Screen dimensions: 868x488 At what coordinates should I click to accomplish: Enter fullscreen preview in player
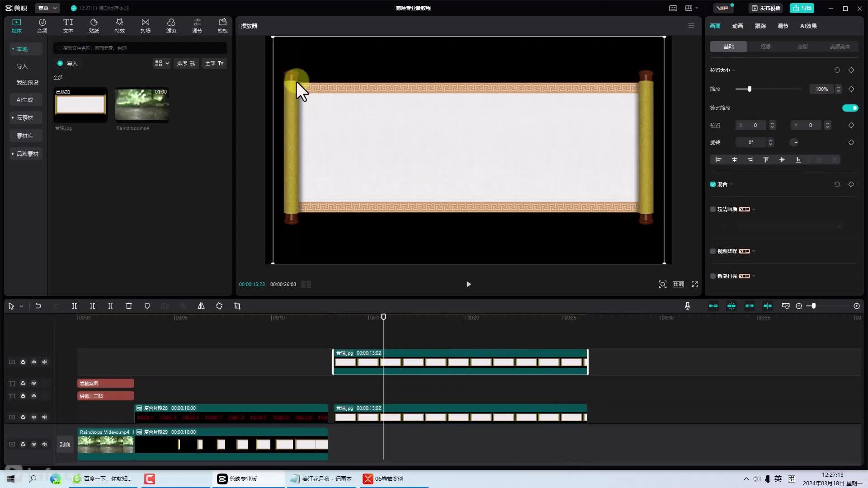(695, 284)
